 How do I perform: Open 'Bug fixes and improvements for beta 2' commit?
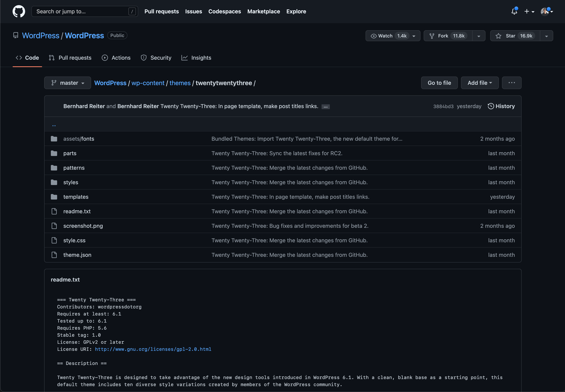(290, 226)
